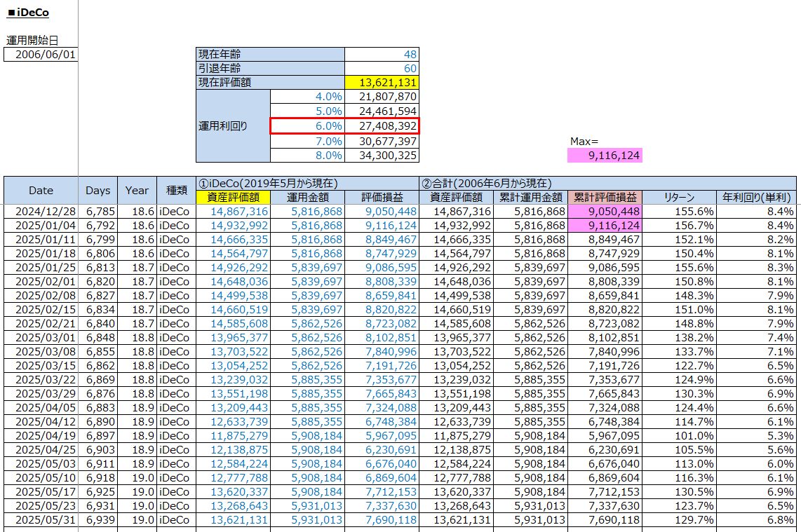Screen dimensions: 801x532
Task: Click the Date column header
Action: click(x=41, y=190)
